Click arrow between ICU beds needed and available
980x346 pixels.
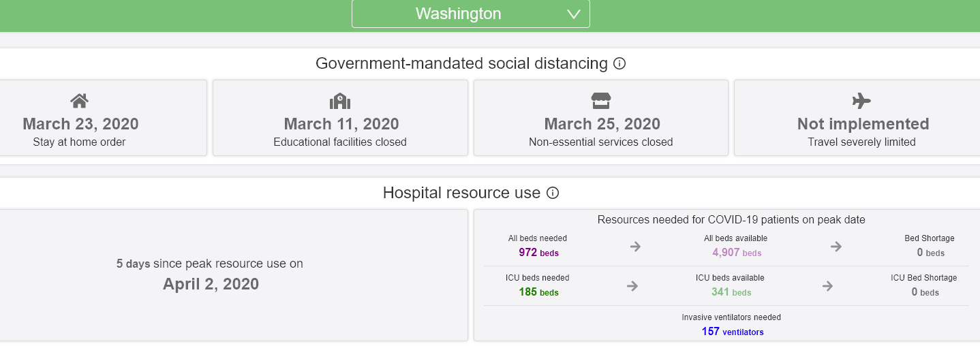[632, 286]
